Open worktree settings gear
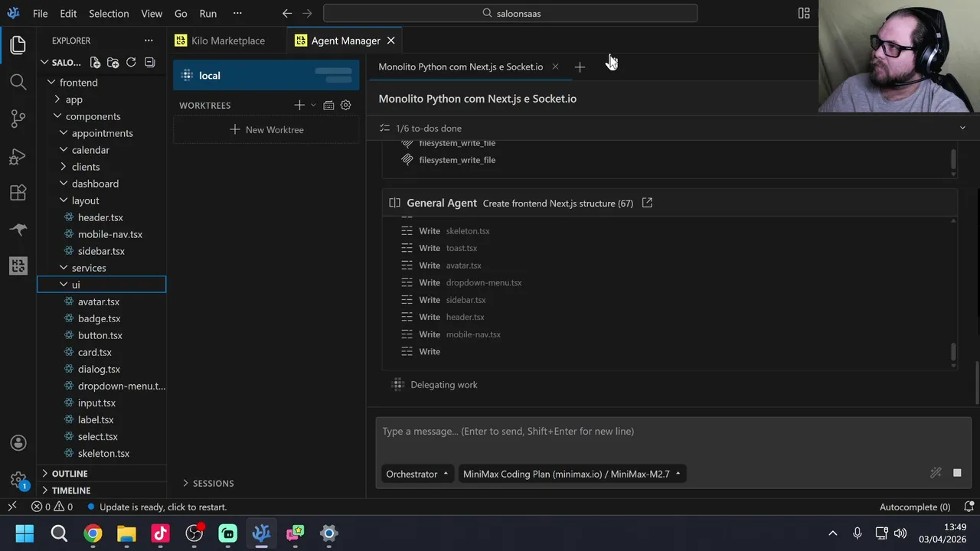The width and height of the screenshot is (980, 551). coord(345,105)
